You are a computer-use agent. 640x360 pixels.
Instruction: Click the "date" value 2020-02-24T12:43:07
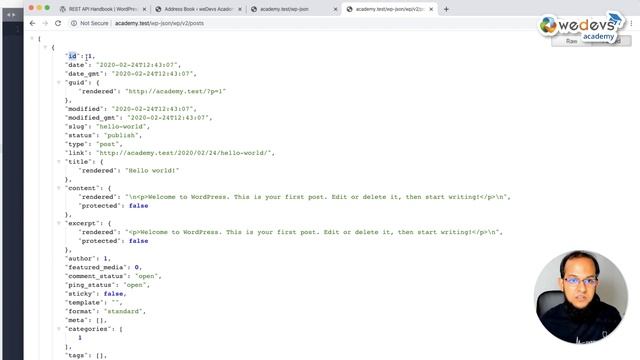pyautogui.click(x=137, y=65)
